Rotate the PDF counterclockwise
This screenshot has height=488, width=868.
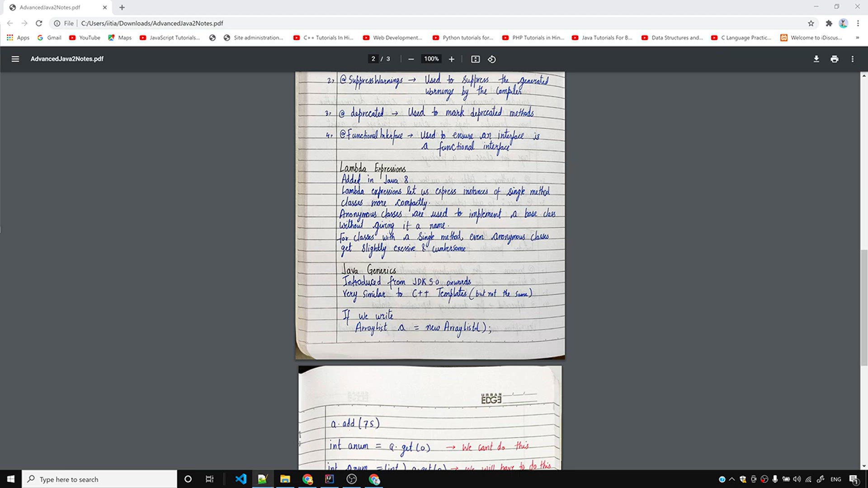pyautogui.click(x=492, y=59)
